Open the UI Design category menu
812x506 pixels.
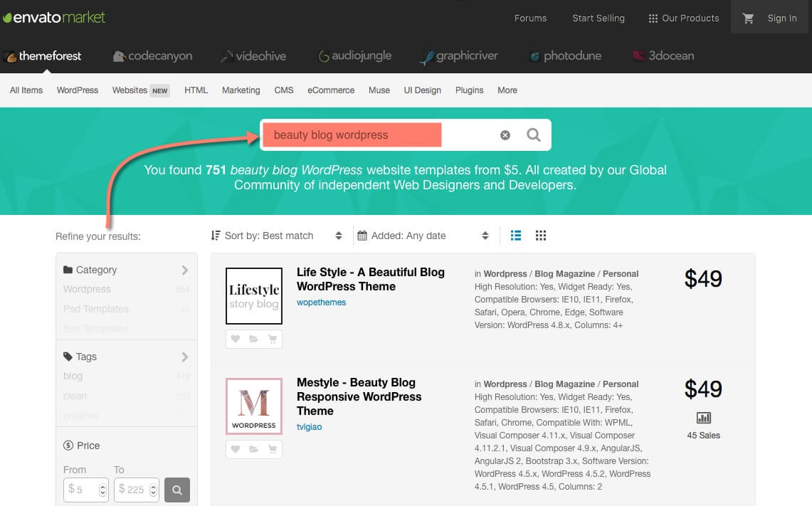click(x=423, y=90)
